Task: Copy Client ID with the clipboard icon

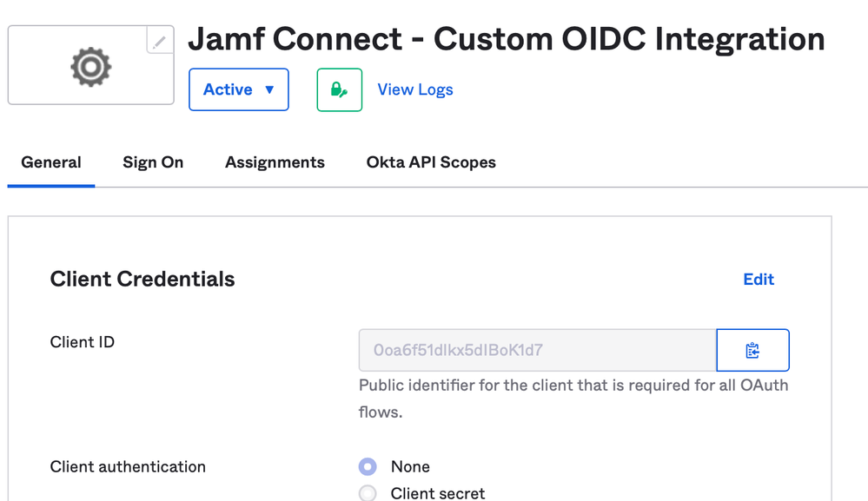Action: [752, 350]
